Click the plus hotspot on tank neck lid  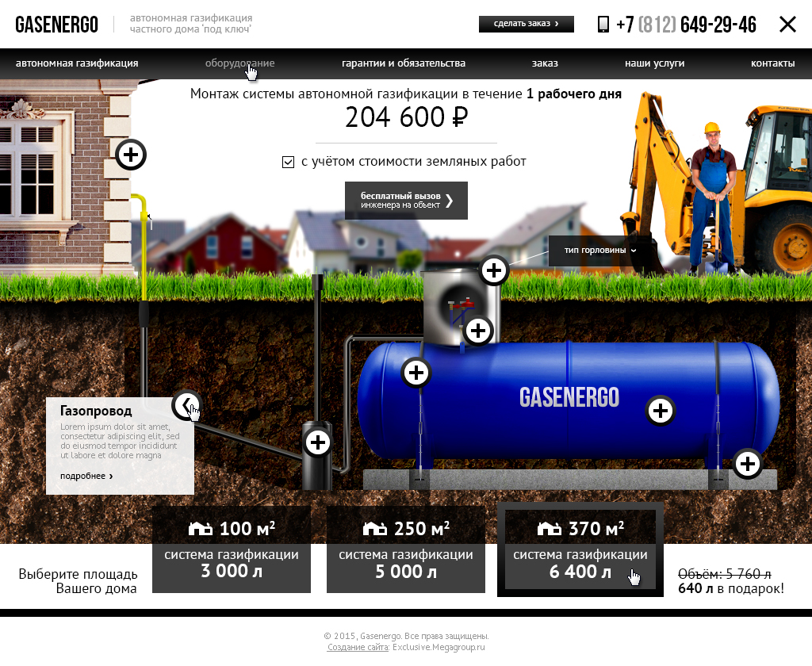(x=494, y=271)
